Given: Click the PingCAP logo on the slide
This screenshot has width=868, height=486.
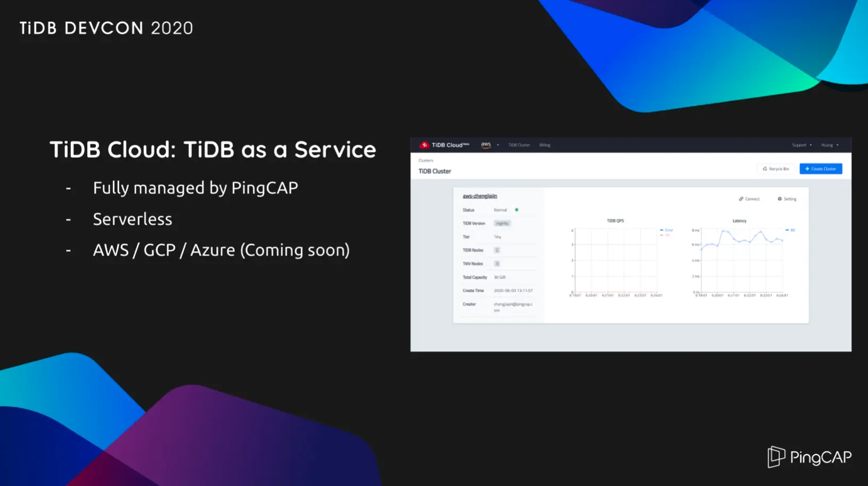Looking at the screenshot, I should tap(809, 457).
